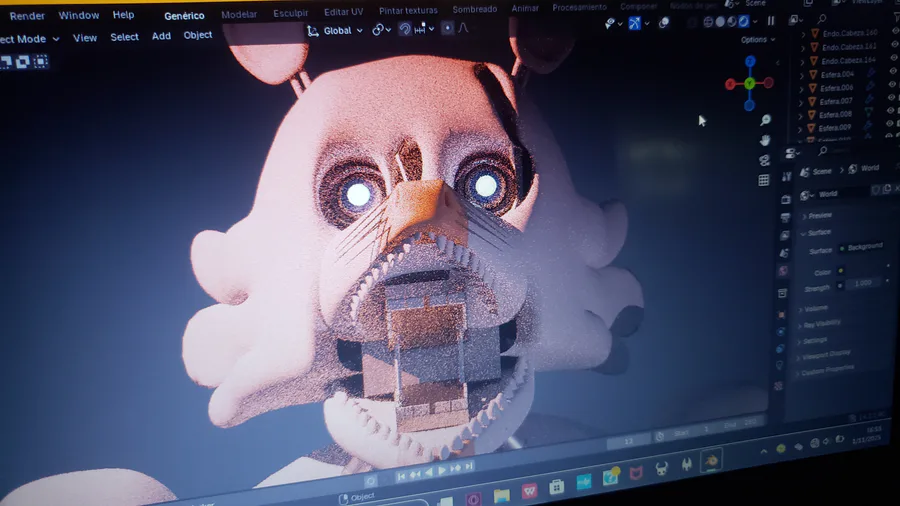Open the Window menu

click(x=79, y=15)
